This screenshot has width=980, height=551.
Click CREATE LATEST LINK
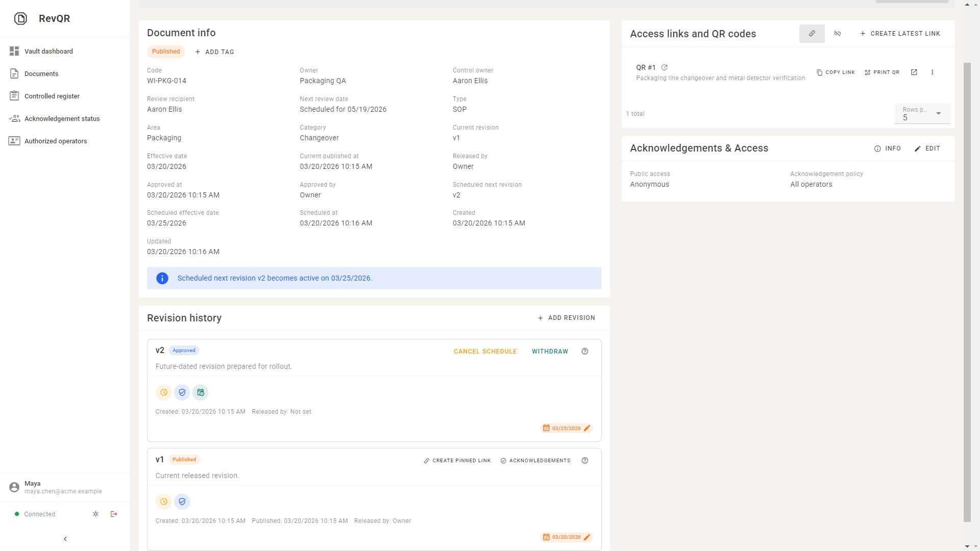click(x=900, y=33)
